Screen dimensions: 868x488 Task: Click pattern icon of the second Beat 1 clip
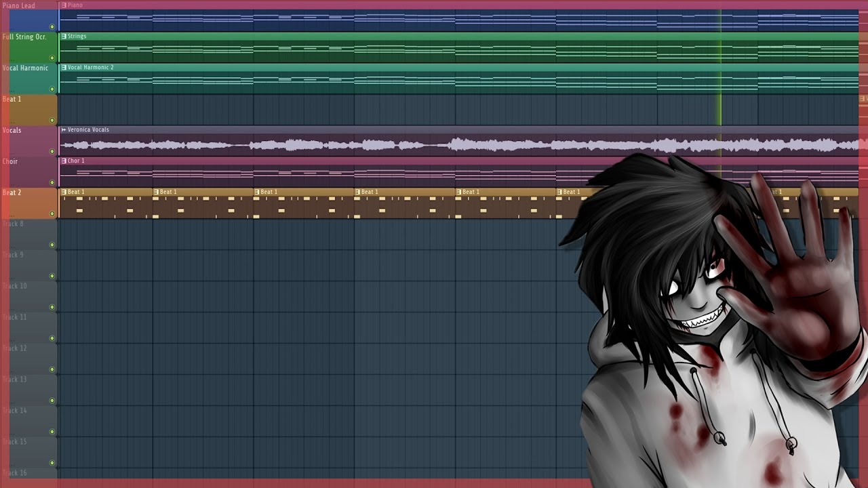pos(156,192)
